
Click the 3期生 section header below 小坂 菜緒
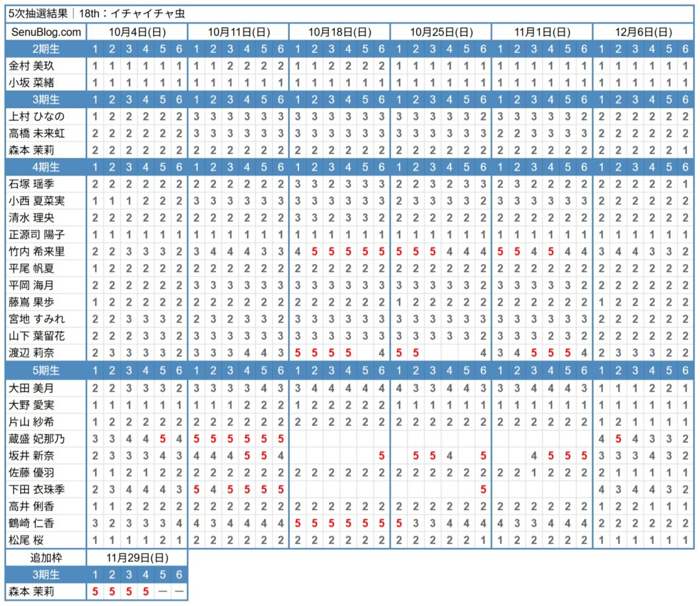(350, 100)
